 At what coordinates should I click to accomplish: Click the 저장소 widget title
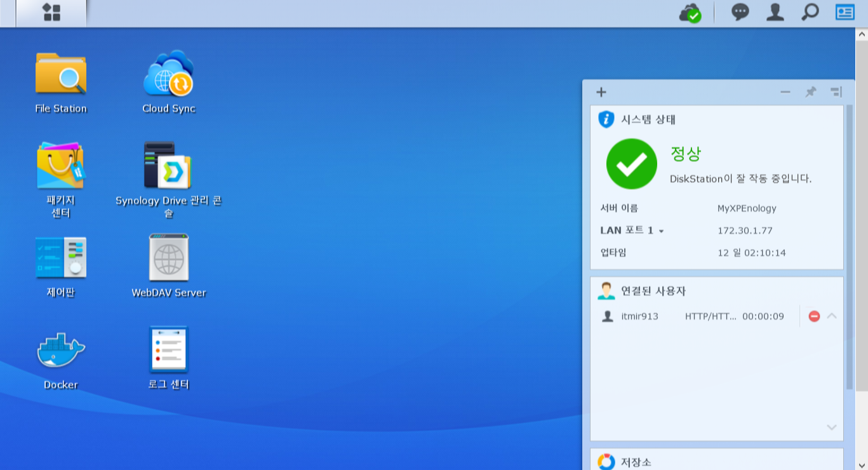636,462
